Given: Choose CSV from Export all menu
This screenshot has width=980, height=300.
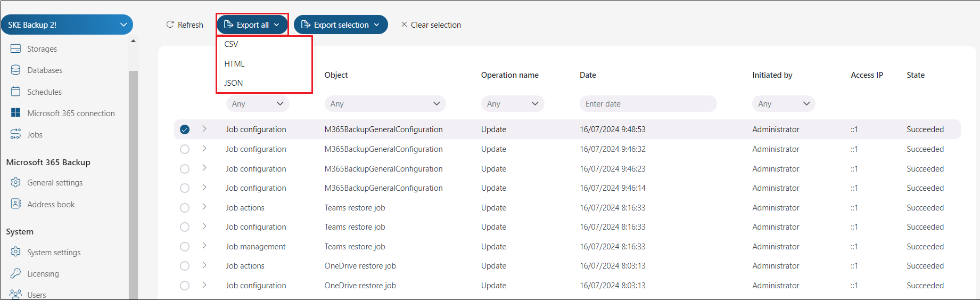Looking at the screenshot, I should click(x=232, y=44).
